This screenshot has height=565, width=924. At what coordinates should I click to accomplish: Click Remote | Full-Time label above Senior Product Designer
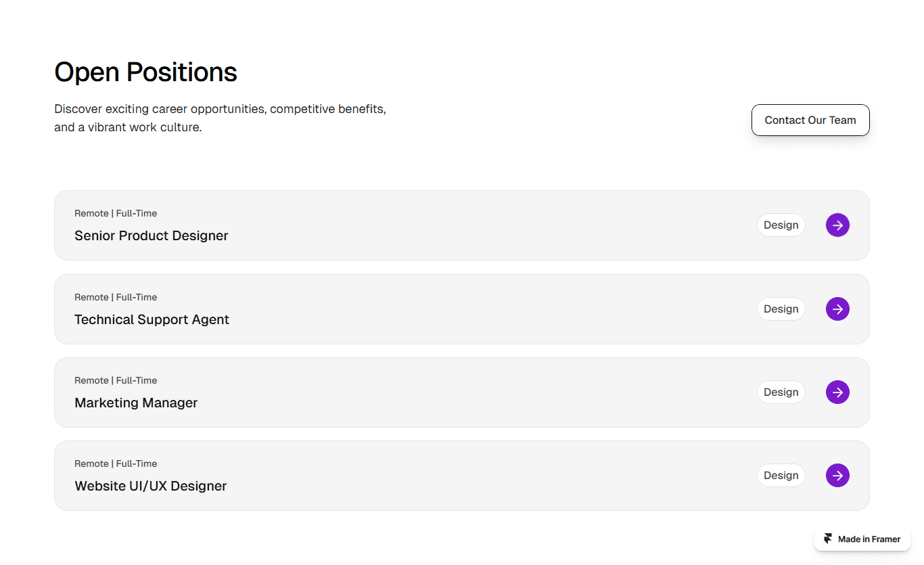pos(116,213)
